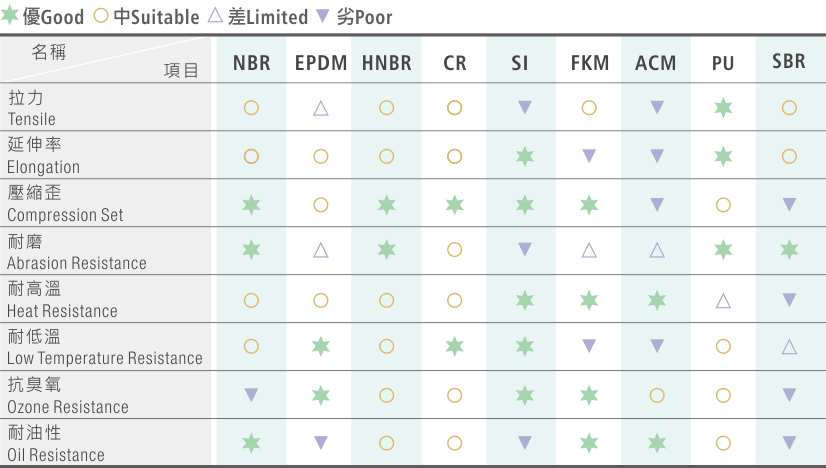The height and width of the screenshot is (468, 826).
Task: Select the NBR column header
Action: pyautogui.click(x=252, y=63)
